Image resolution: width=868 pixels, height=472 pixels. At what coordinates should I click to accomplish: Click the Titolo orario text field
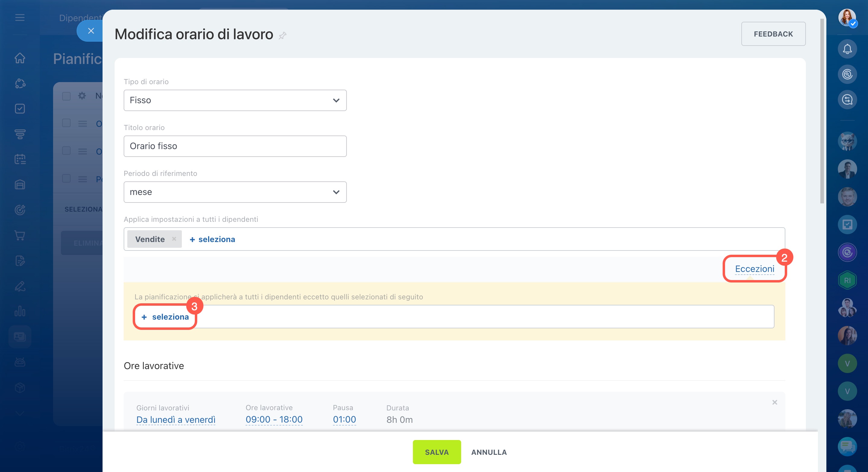[235, 146]
